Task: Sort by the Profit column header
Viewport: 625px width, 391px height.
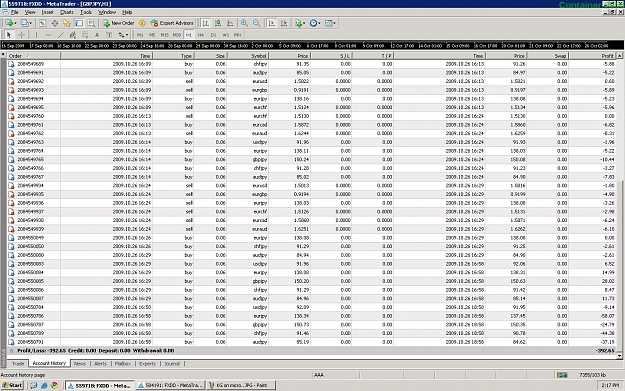Action: tap(592, 56)
